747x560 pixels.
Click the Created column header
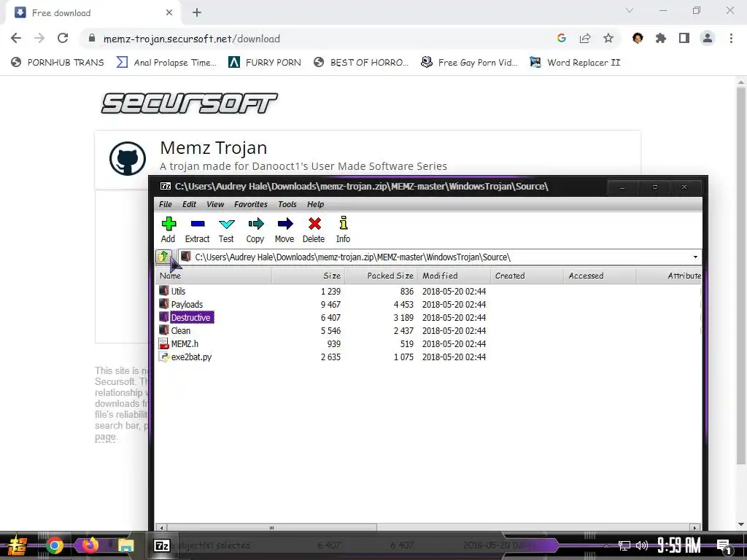(527, 276)
